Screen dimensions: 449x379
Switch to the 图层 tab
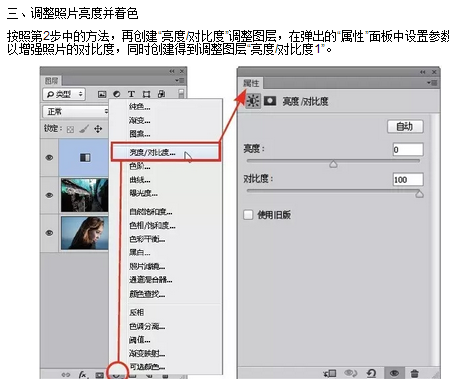51,81
